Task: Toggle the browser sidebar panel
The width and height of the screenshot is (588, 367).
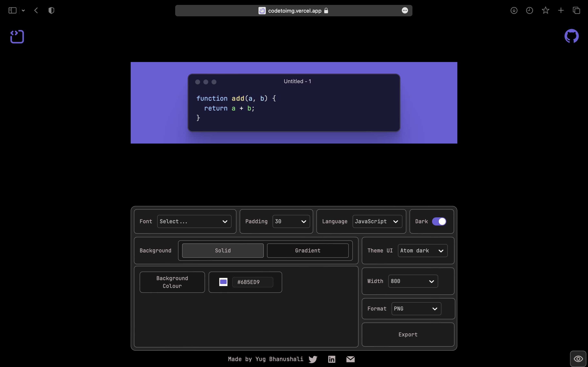Action: (12, 10)
